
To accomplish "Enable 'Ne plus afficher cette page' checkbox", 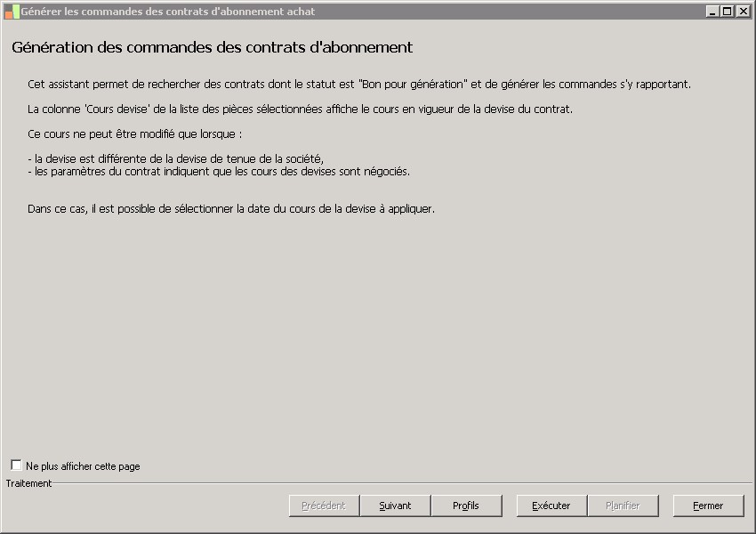I will click(17, 465).
